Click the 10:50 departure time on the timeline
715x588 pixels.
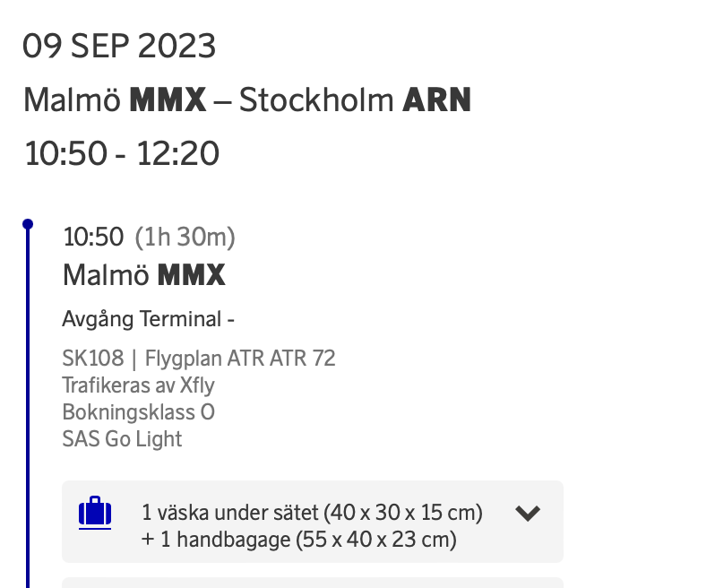[x=93, y=237]
